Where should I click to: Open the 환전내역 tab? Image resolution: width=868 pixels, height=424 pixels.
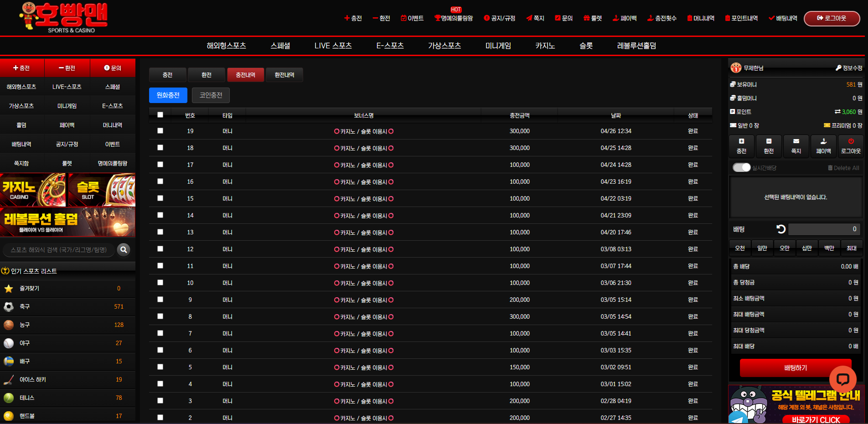pos(284,75)
